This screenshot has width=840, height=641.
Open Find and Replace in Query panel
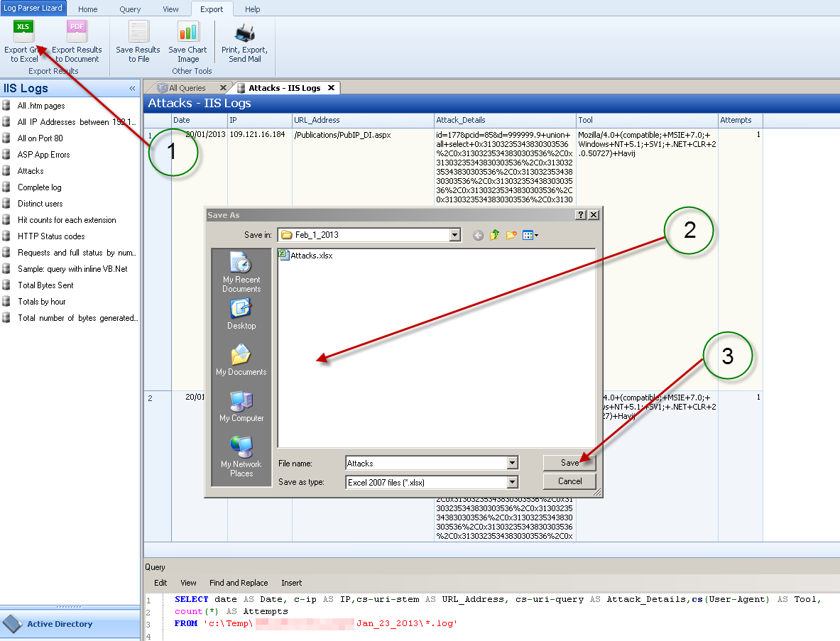point(239,582)
